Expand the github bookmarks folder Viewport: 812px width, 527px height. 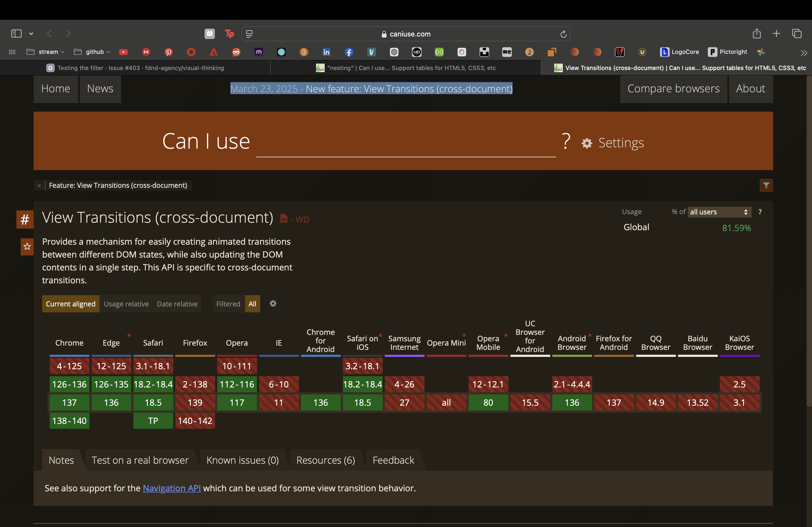pos(92,52)
